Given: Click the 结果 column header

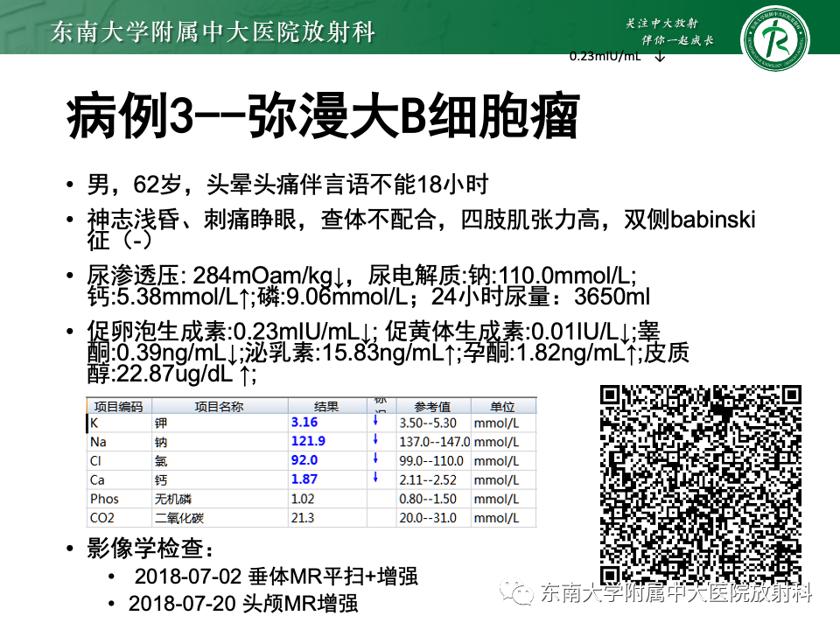Looking at the screenshot, I should 326,407.
